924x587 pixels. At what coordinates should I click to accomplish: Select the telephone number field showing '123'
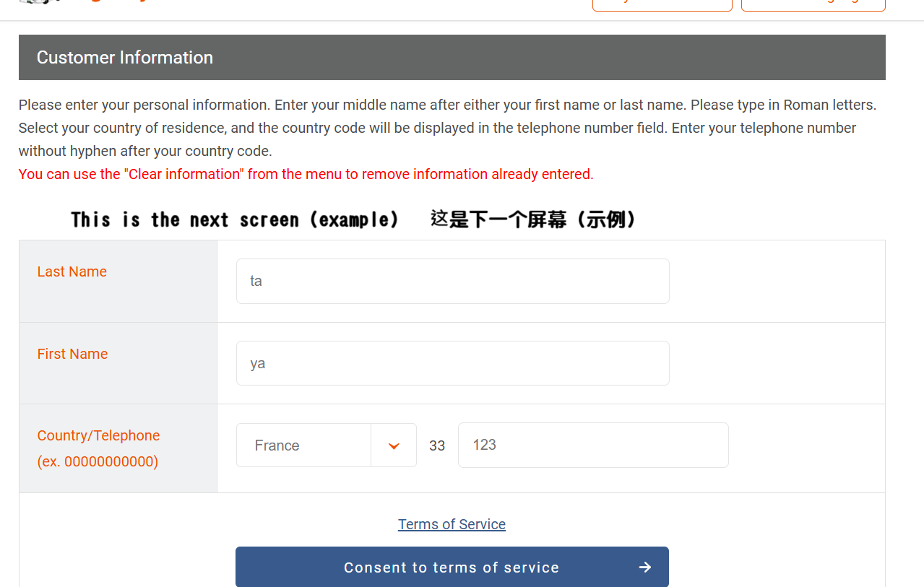click(x=592, y=445)
